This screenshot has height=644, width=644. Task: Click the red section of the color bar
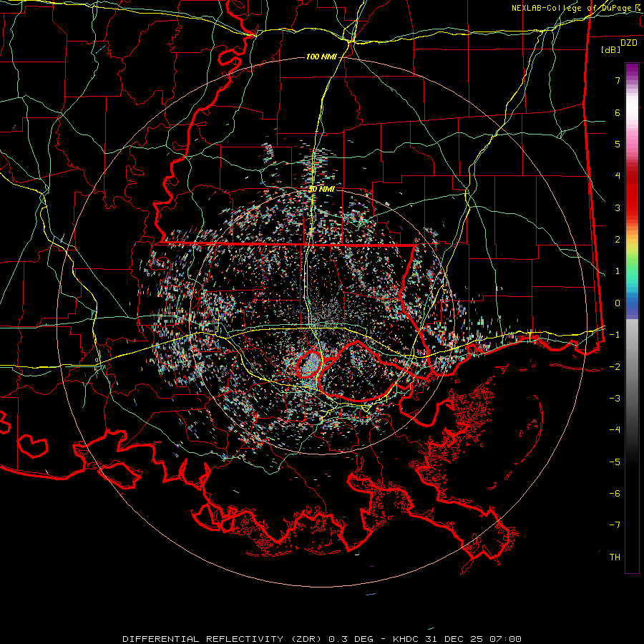tap(632, 193)
